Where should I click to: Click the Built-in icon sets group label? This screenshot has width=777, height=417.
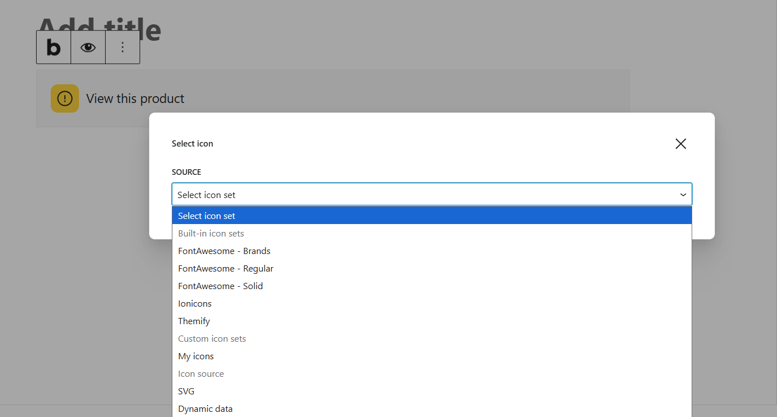[x=211, y=233]
